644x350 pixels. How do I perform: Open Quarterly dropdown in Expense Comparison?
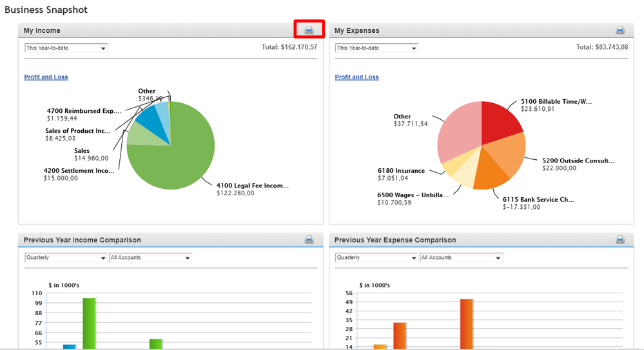pos(376,258)
